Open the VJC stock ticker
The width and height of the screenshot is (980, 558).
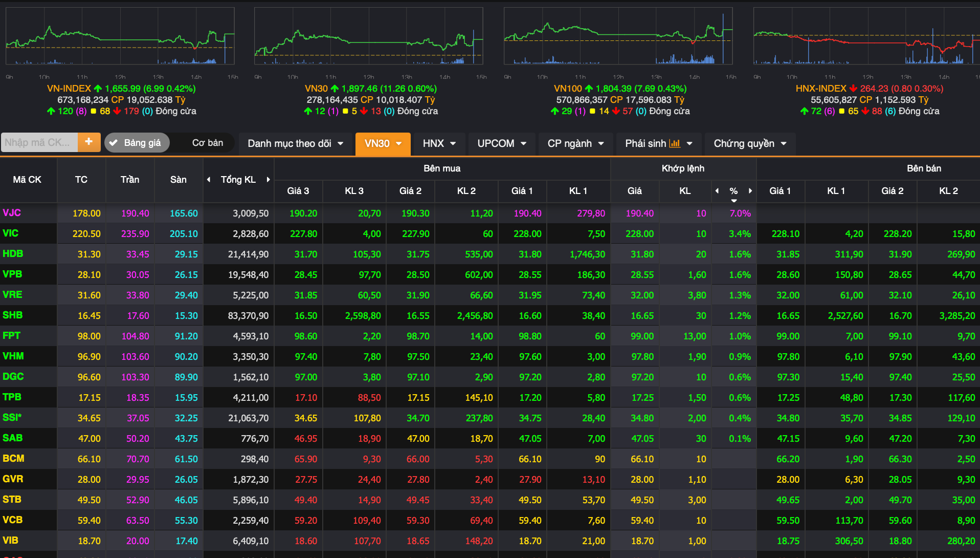click(12, 213)
